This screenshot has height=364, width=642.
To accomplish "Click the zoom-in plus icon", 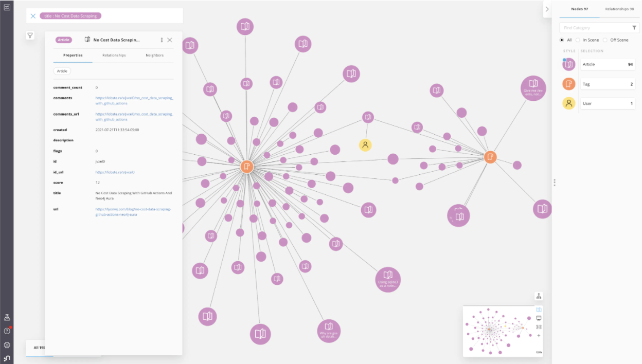I will [x=539, y=335].
